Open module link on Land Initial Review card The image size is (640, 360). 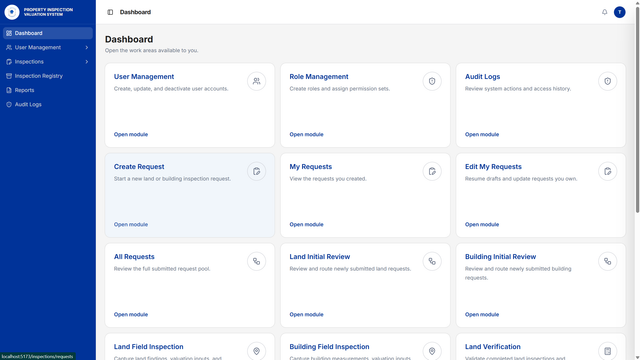point(306,315)
